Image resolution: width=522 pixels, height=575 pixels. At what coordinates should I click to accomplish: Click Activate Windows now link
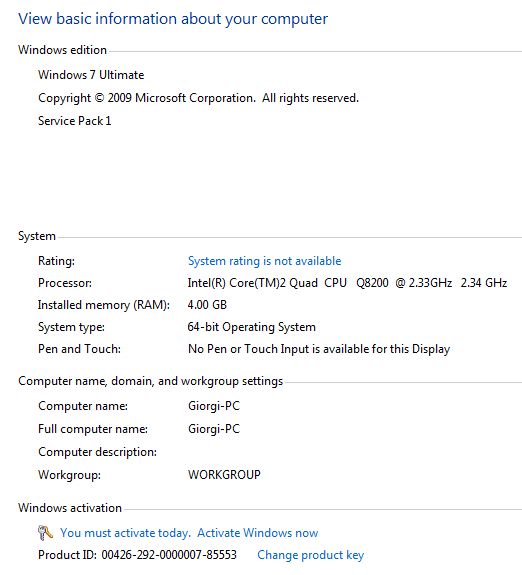(x=258, y=533)
